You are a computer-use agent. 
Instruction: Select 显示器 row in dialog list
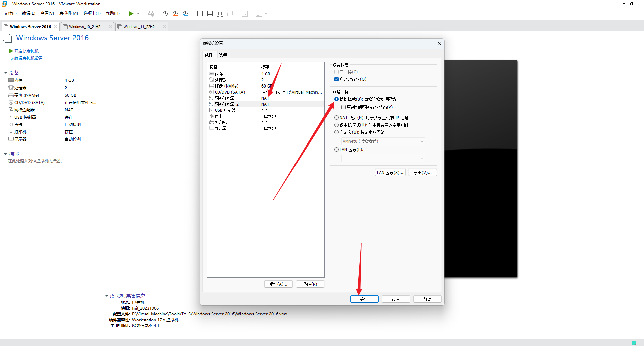coord(266,128)
